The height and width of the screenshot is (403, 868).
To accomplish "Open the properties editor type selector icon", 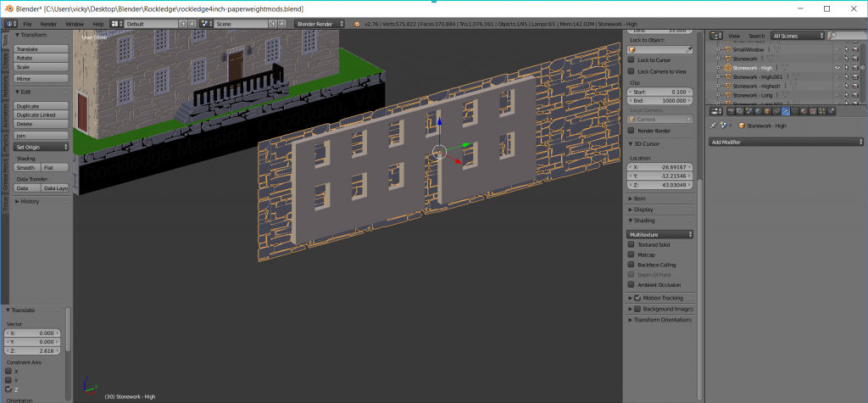I will point(715,111).
